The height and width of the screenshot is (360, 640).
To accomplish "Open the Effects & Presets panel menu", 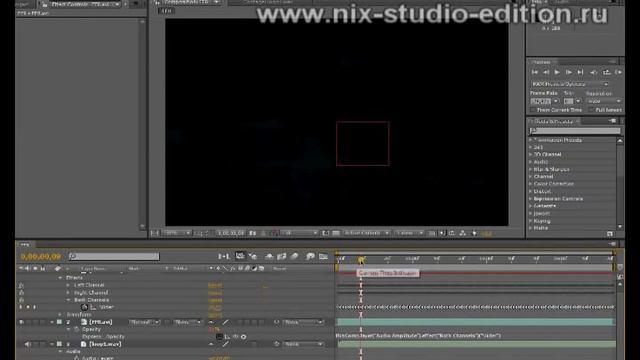I will point(613,121).
